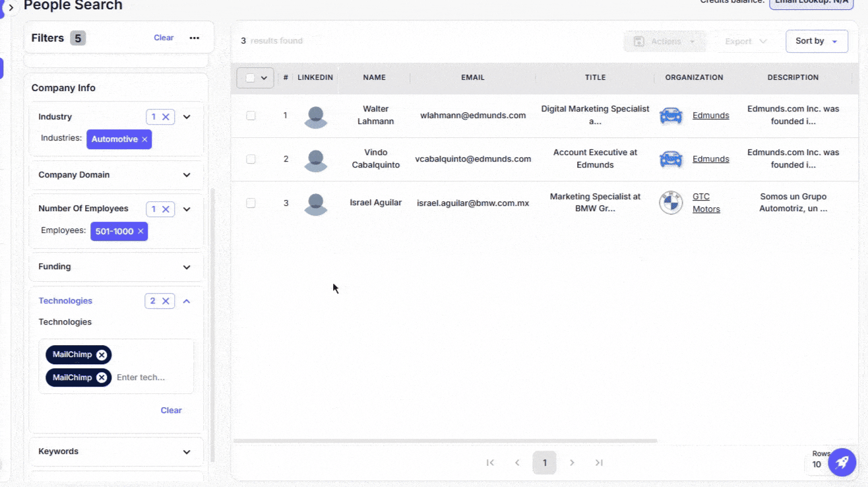Click Clear at the top of Filters
Viewport: 868px width, 487px height.
(x=164, y=38)
